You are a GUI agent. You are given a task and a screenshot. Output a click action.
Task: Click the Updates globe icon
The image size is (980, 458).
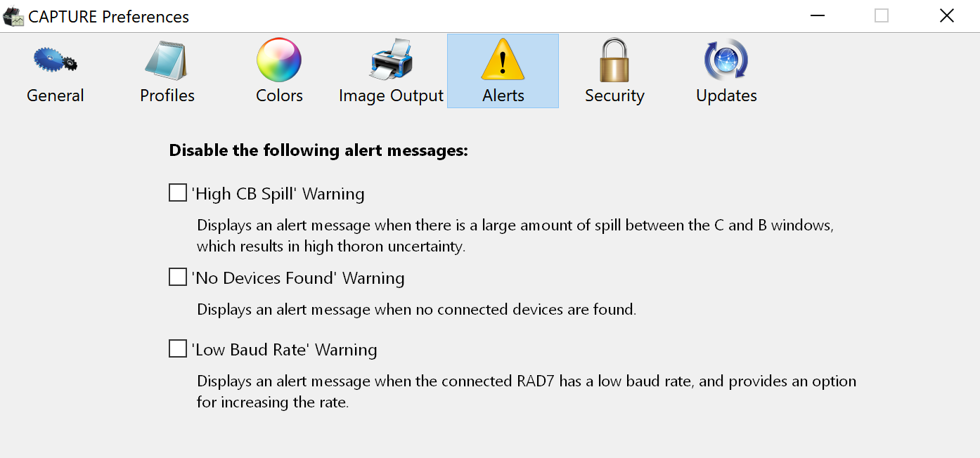(x=726, y=61)
